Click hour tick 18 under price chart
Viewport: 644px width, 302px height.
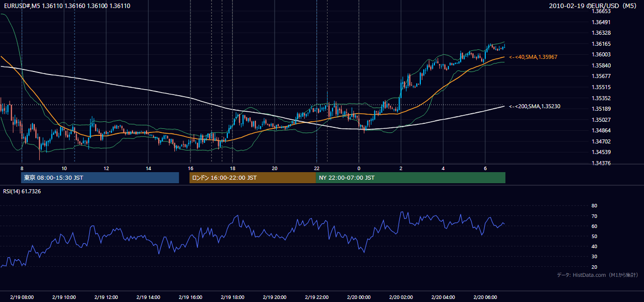point(232,168)
